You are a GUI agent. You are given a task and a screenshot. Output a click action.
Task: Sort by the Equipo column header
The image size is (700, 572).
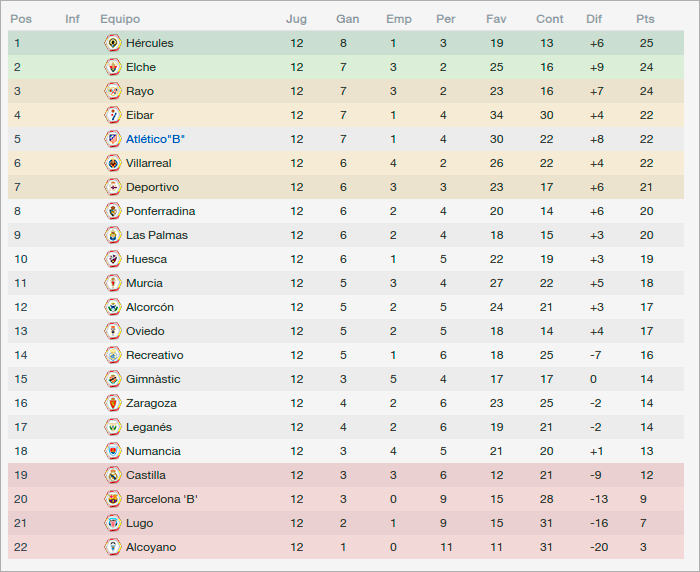click(x=120, y=19)
